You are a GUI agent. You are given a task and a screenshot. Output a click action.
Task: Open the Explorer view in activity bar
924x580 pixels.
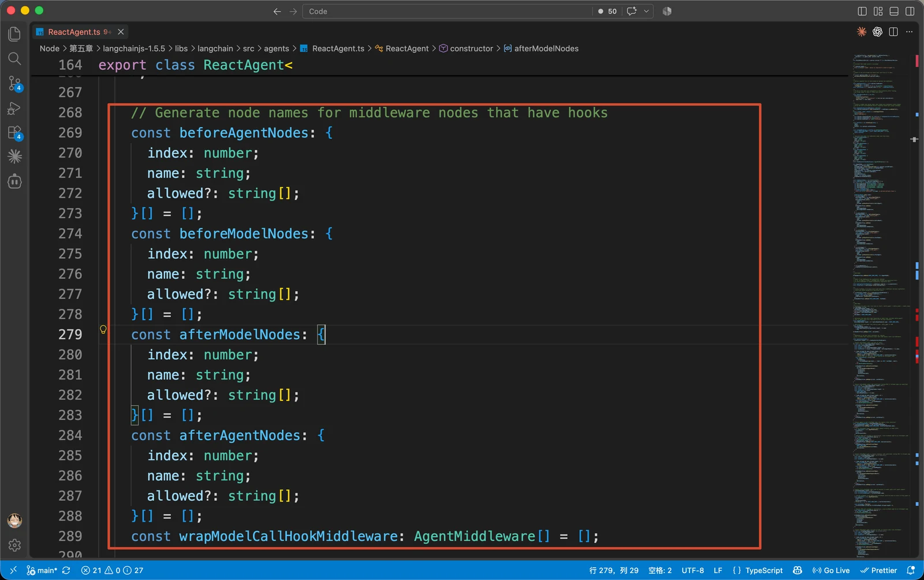tap(14, 34)
